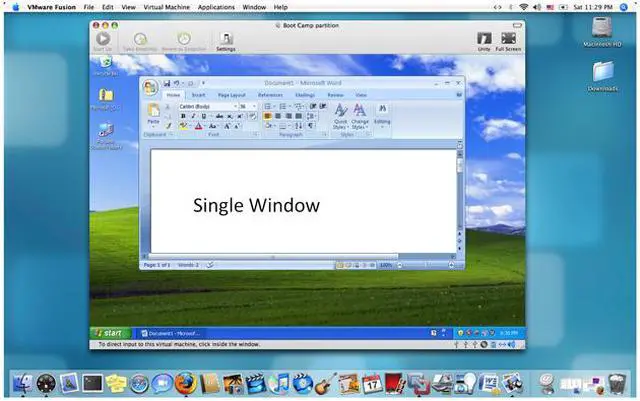Image resolution: width=640 pixels, height=401 pixels.
Task: Click the text highlight color button
Action: click(x=183, y=126)
